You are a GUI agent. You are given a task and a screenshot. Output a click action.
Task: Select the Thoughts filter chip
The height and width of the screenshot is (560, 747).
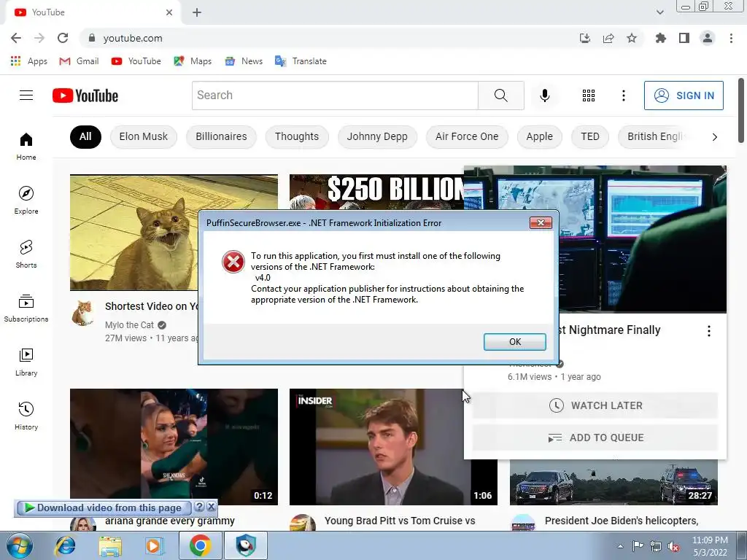pyautogui.click(x=297, y=136)
